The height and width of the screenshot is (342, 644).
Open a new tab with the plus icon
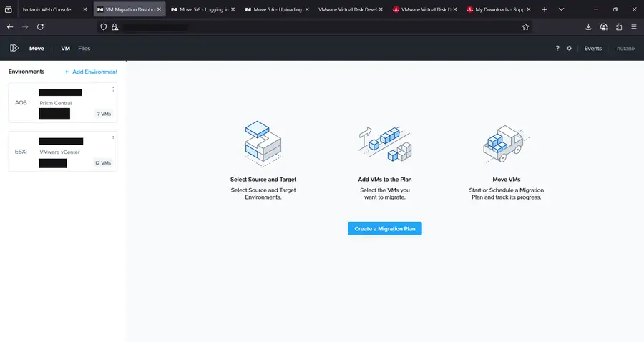[545, 9]
